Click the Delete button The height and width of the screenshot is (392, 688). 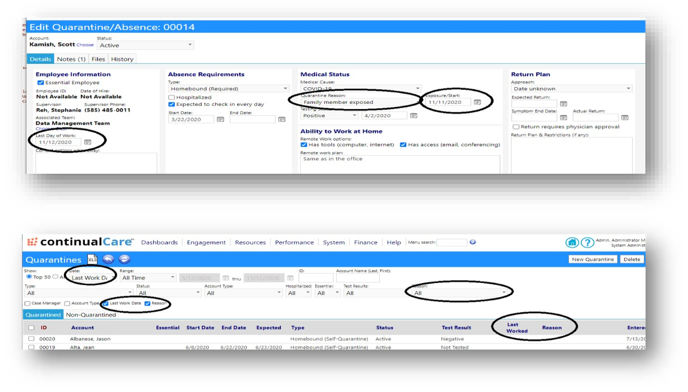point(632,259)
